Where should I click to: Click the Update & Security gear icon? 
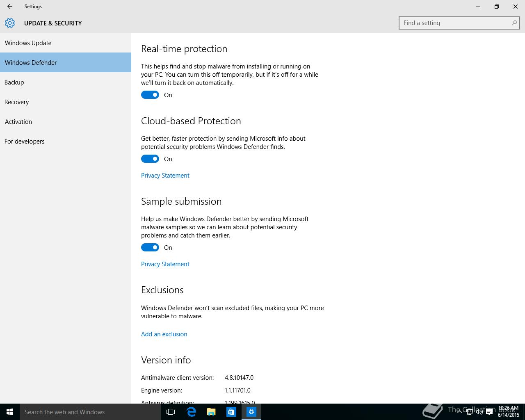coord(10,23)
